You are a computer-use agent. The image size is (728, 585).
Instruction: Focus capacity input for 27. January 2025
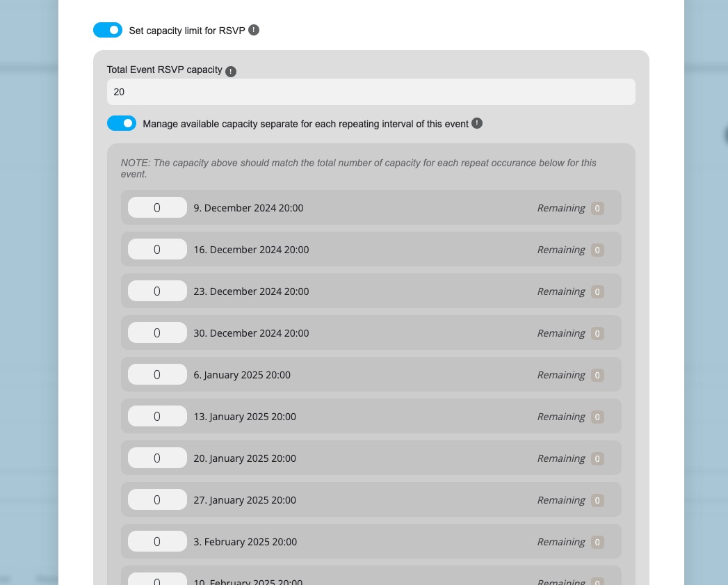click(x=157, y=500)
